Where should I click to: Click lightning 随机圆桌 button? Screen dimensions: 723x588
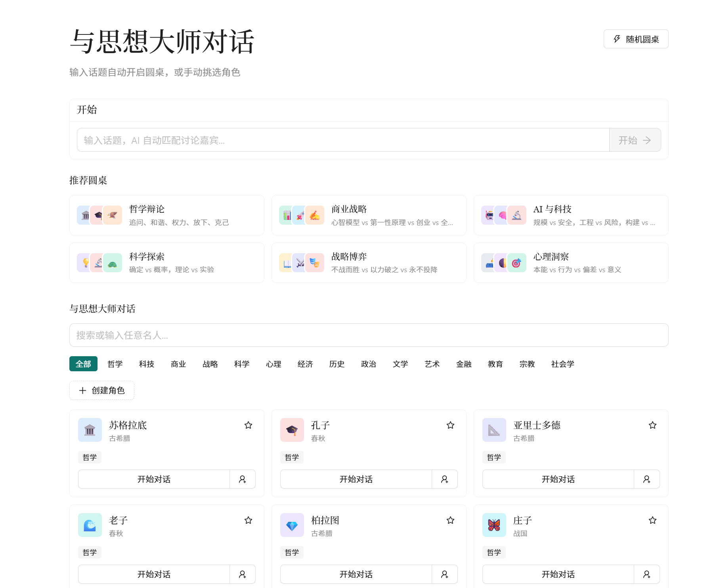(636, 39)
